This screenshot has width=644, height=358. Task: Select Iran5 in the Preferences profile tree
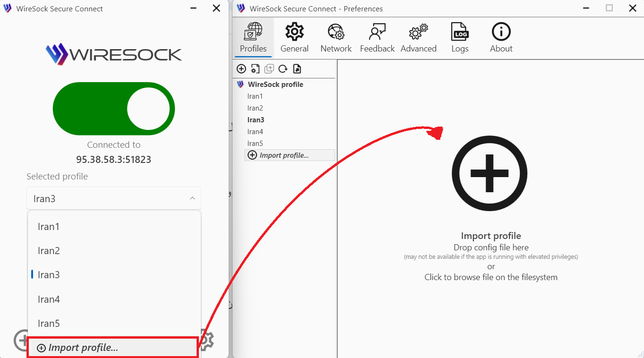tap(255, 144)
